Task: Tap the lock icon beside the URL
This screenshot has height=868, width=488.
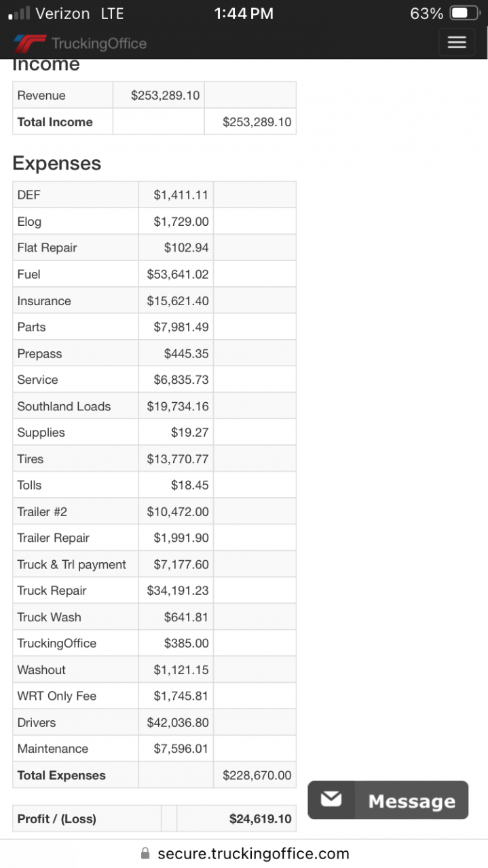Action: pos(145,854)
